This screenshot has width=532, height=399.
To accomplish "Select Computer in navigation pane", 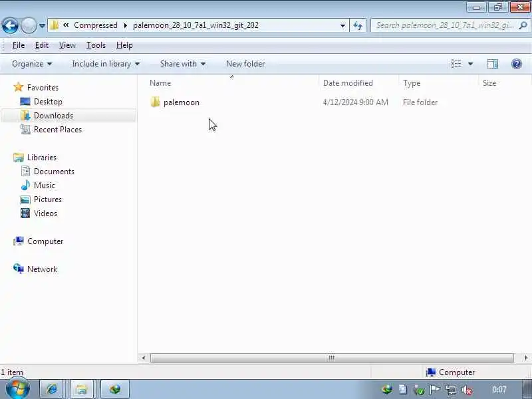I will (x=45, y=241).
